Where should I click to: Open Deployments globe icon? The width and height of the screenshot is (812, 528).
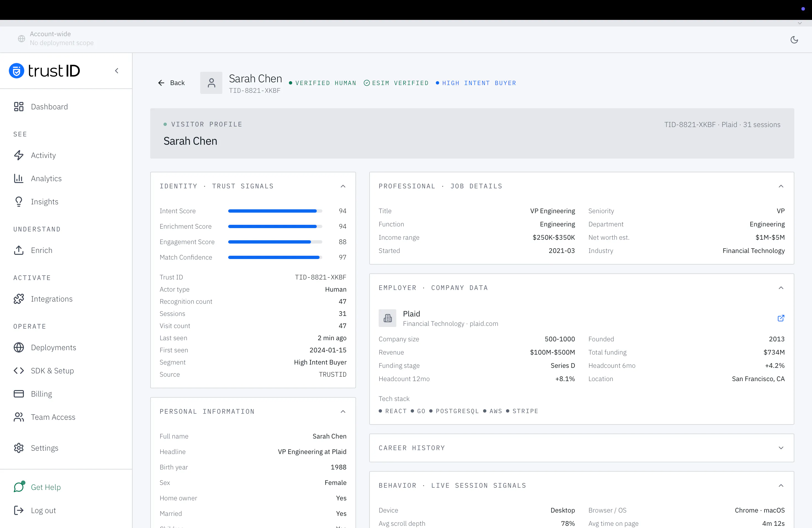(x=19, y=348)
